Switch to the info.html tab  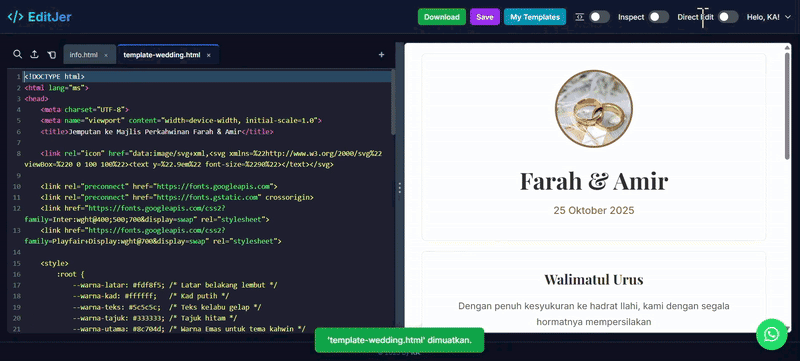[83, 55]
